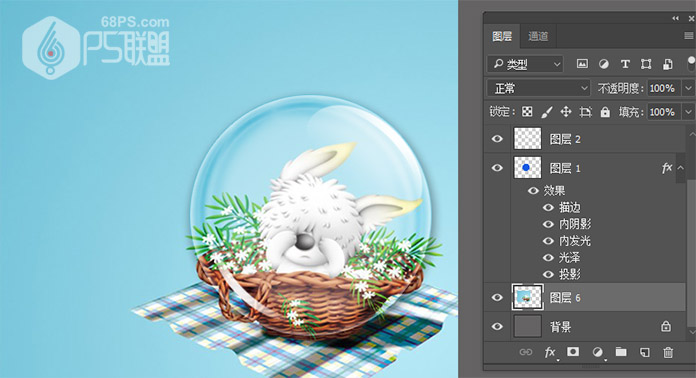Click the lock icon on 背景 layer
696x378 pixels.
(666, 326)
